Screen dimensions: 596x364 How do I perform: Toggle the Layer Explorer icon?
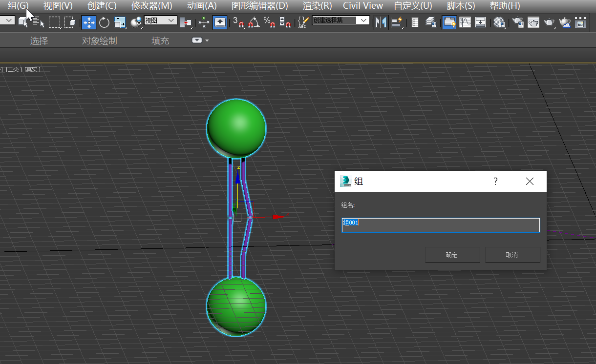coord(431,22)
